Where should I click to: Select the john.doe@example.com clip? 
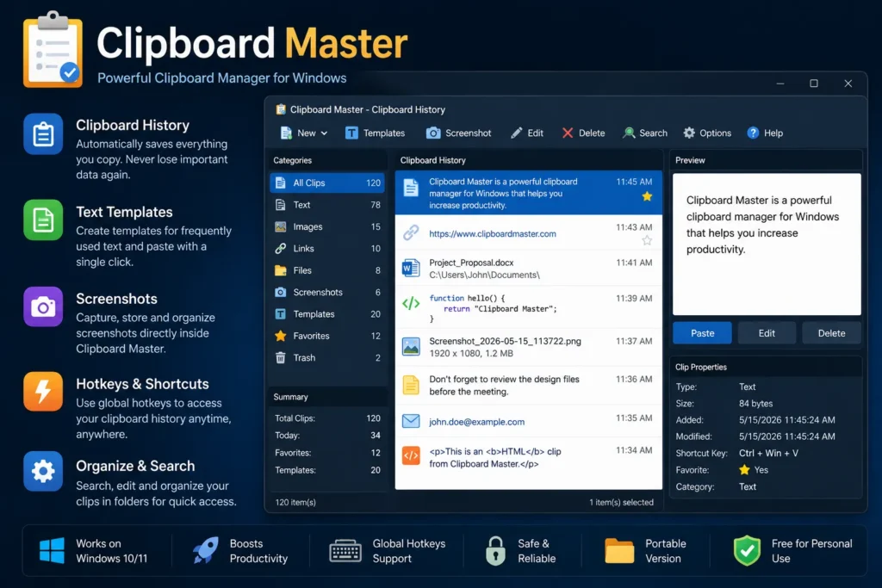528,422
